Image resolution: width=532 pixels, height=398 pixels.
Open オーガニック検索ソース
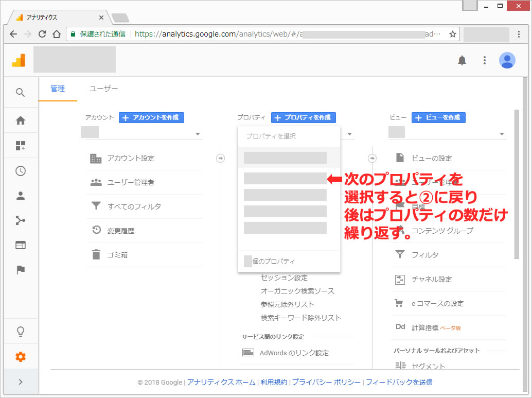(x=297, y=291)
